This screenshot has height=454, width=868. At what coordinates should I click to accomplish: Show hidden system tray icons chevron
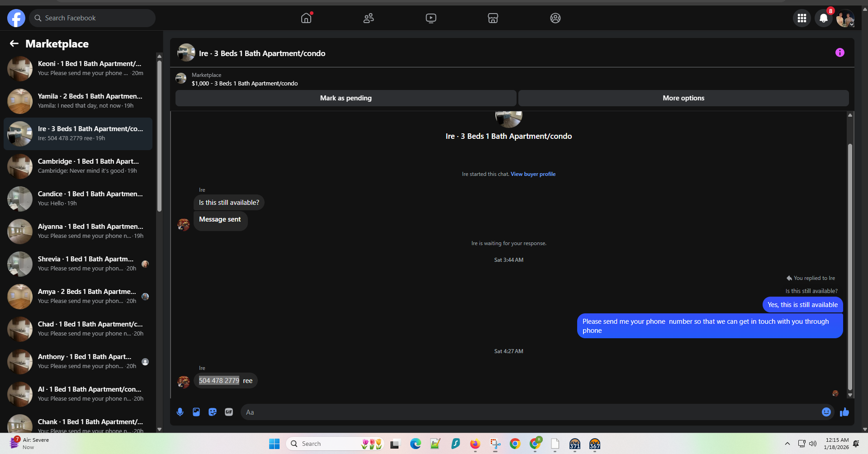787,444
